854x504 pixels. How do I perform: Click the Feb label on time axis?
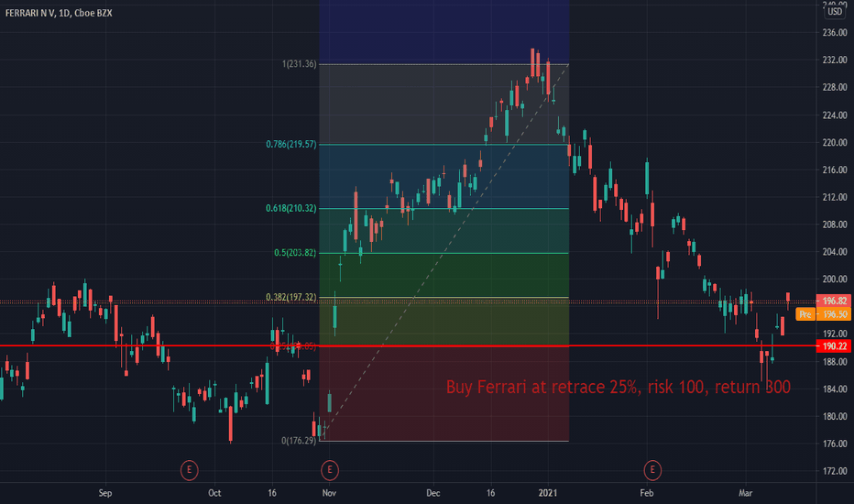(647, 493)
